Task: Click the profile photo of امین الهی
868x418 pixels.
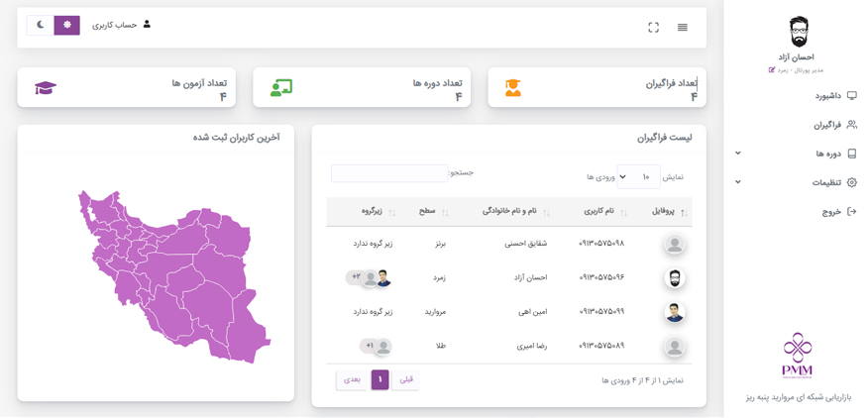Action: [674, 312]
